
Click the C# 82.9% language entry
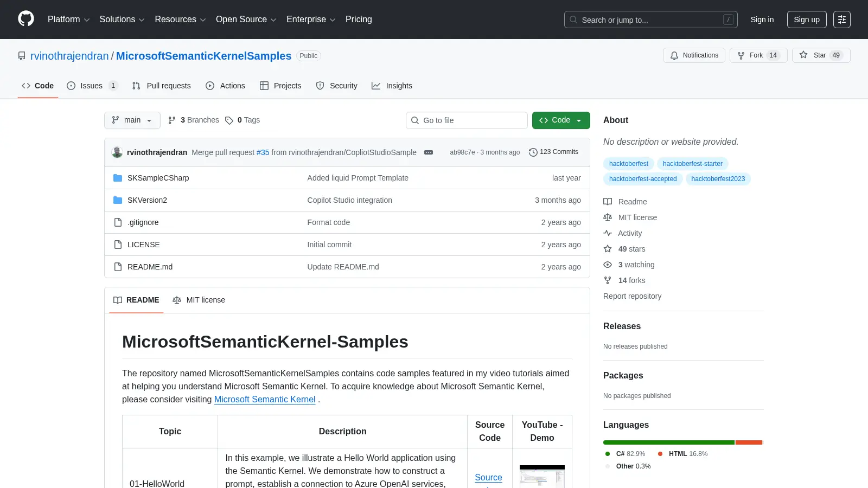pyautogui.click(x=625, y=454)
